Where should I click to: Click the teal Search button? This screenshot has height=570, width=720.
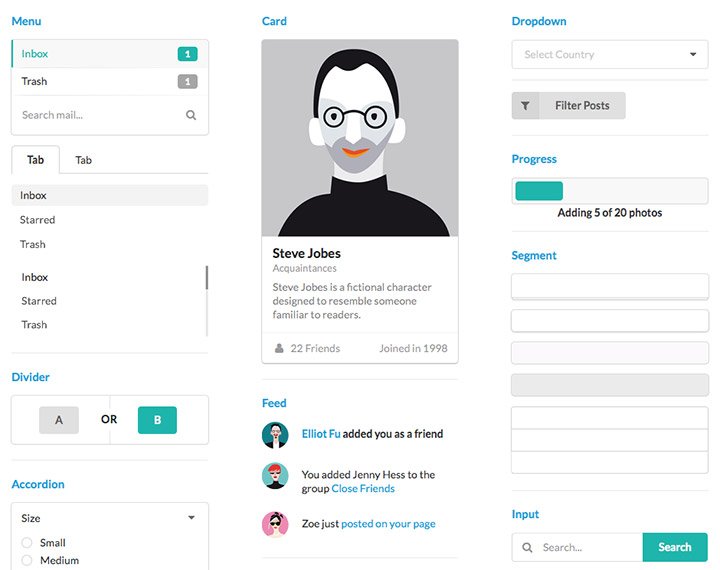pyautogui.click(x=675, y=547)
